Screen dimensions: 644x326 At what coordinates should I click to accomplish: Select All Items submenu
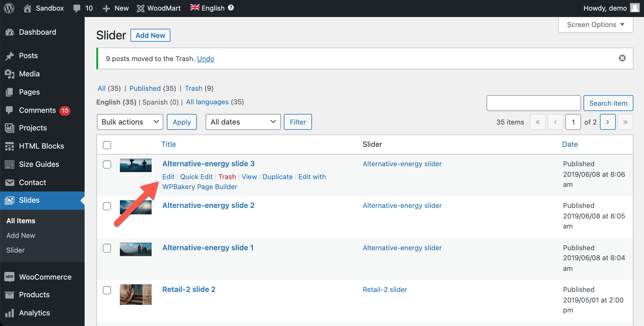pyautogui.click(x=21, y=221)
